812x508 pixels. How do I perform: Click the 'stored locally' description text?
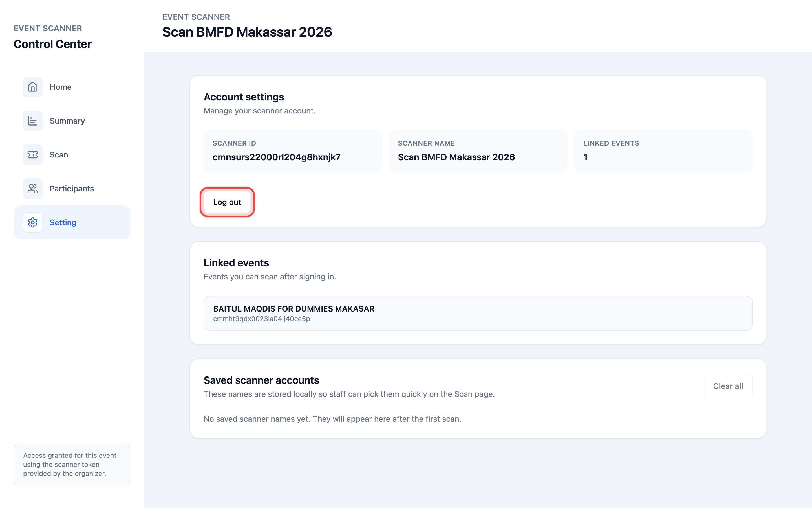(x=349, y=394)
